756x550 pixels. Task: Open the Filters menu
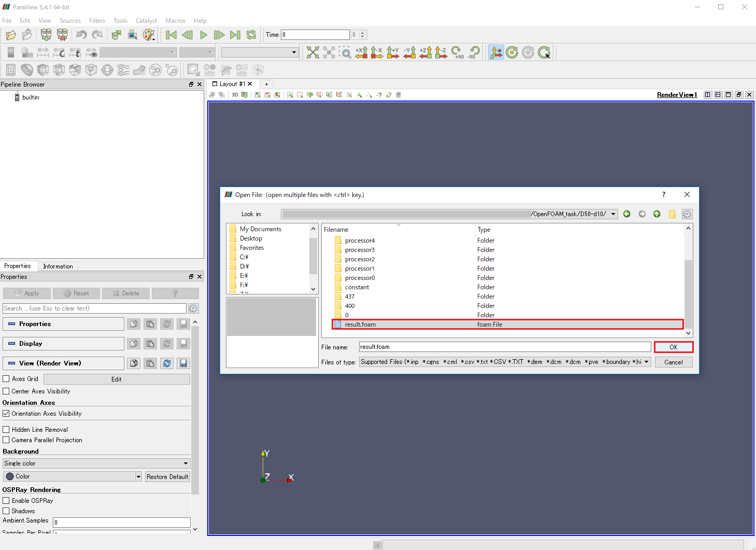[x=97, y=21]
